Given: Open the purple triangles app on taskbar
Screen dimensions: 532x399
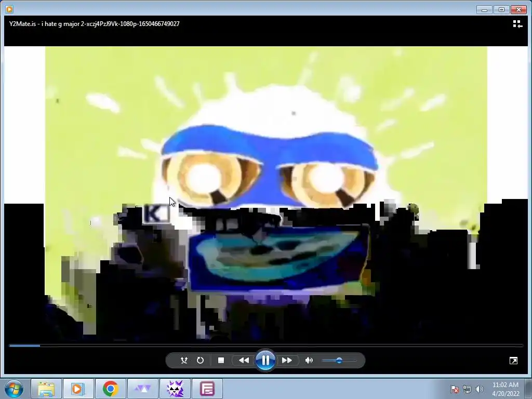Looking at the screenshot, I should [142, 389].
